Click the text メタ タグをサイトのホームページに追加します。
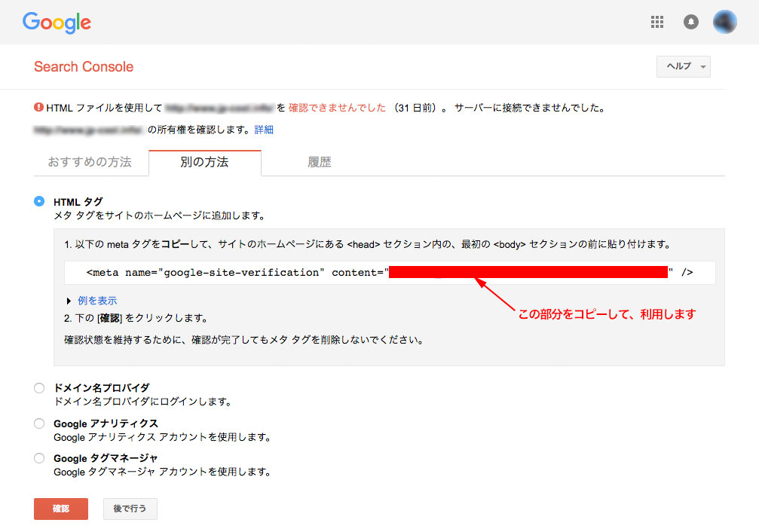759x532 pixels. [x=161, y=216]
